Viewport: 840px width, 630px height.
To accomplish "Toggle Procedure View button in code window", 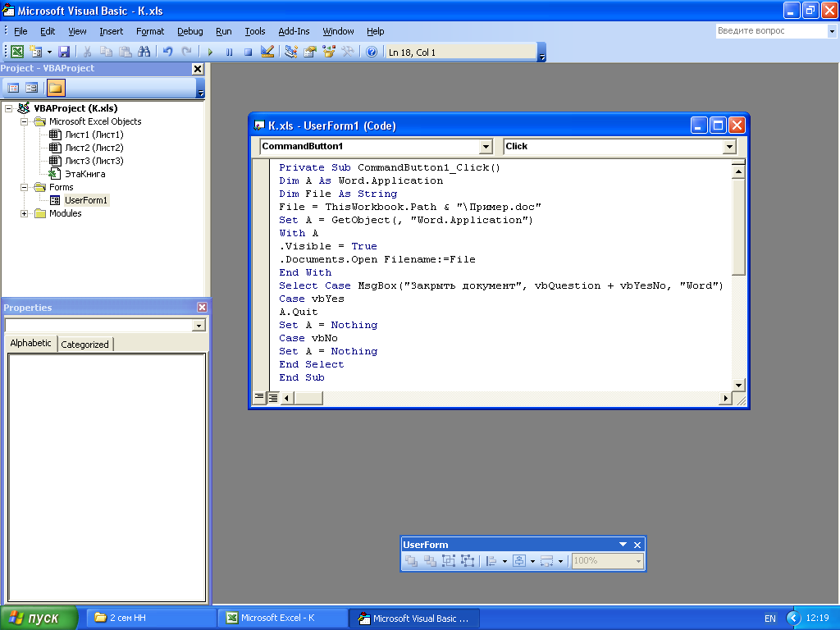I will [259, 398].
